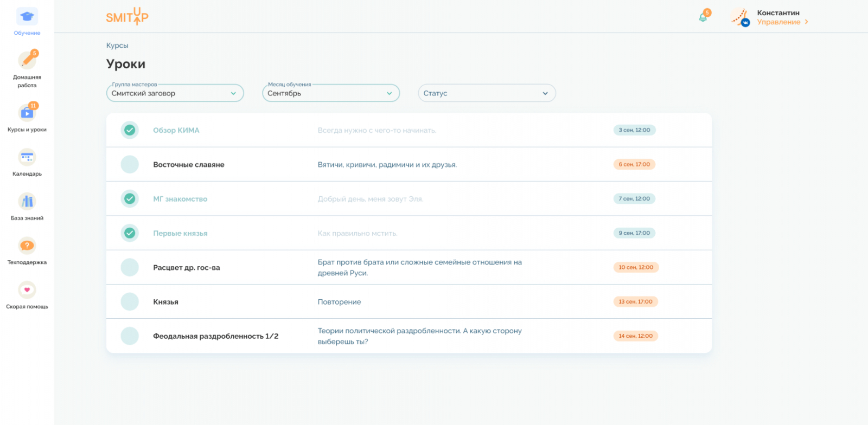Open the Календарь sidebar icon
The width and height of the screenshot is (868, 425).
[x=27, y=158]
